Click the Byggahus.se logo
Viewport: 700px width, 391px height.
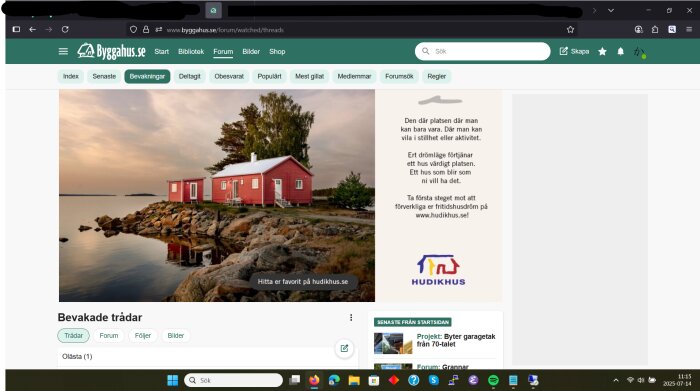[x=111, y=51]
